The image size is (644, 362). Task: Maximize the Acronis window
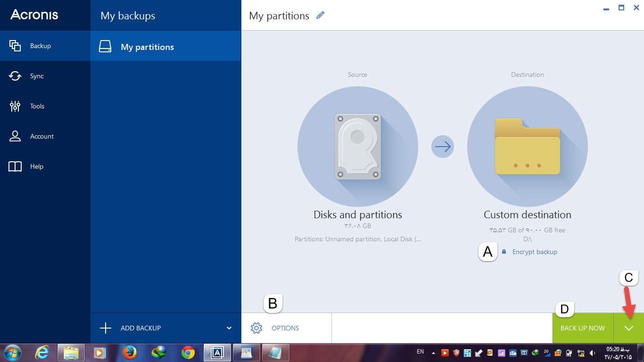point(621,8)
